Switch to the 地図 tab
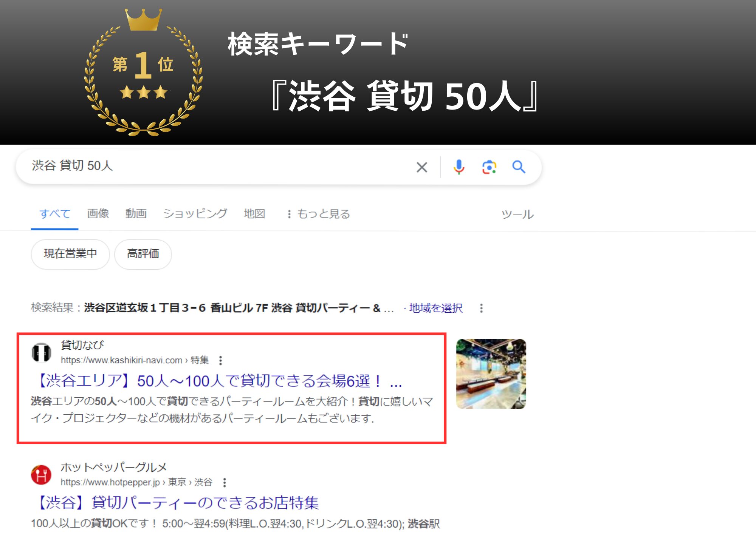The height and width of the screenshot is (534, 756). [x=254, y=214]
